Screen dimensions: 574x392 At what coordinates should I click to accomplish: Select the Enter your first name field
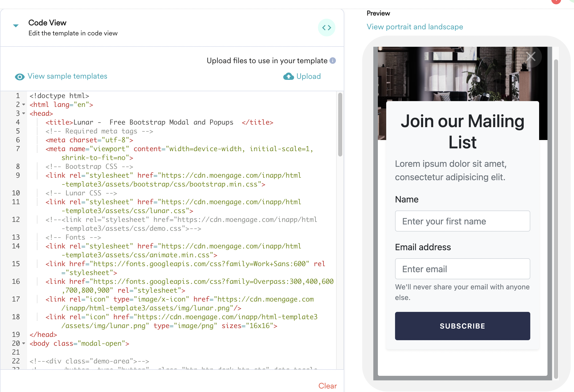pyautogui.click(x=462, y=221)
